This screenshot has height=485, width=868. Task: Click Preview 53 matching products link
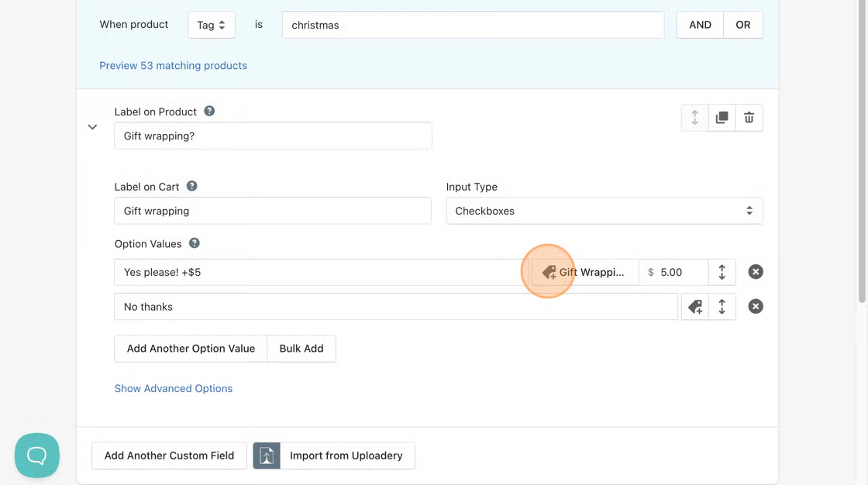click(x=173, y=66)
